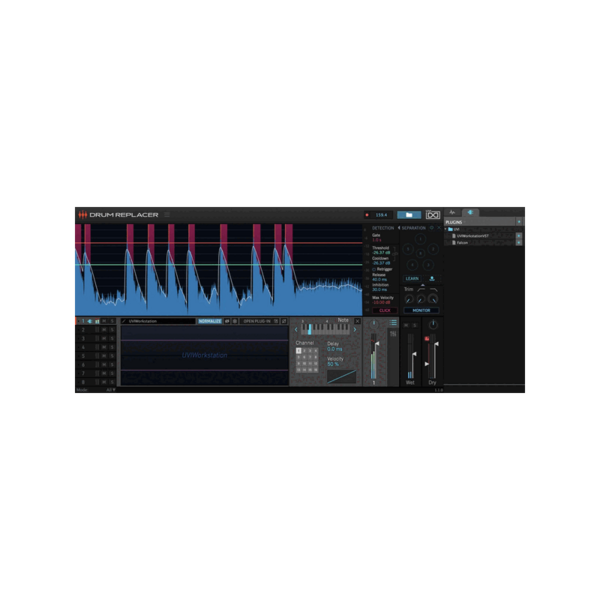The image size is (600, 600).
Task: Open the blue folder preset button
Action: pos(409,215)
